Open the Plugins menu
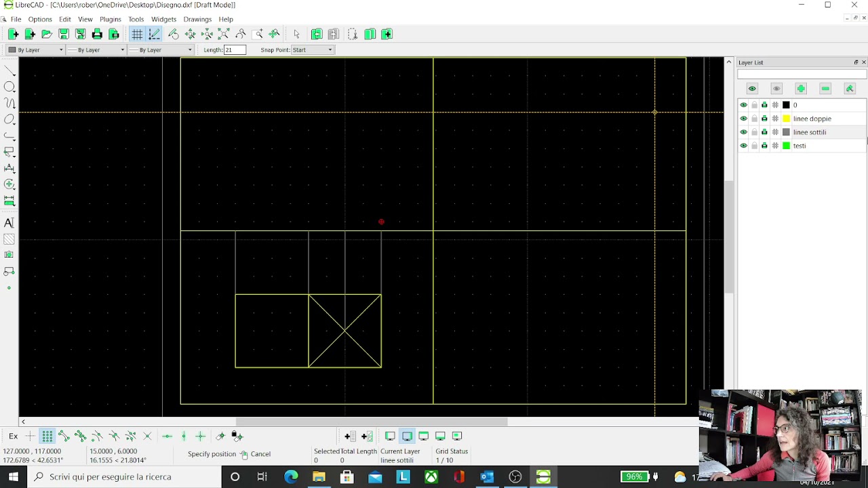Image resolution: width=868 pixels, height=488 pixels. (x=111, y=19)
